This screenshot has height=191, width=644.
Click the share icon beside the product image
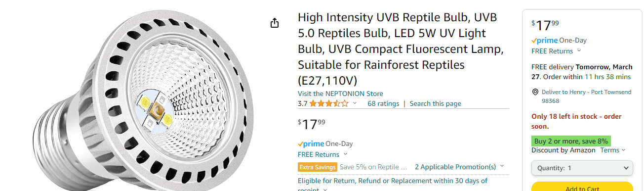(275, 23)
